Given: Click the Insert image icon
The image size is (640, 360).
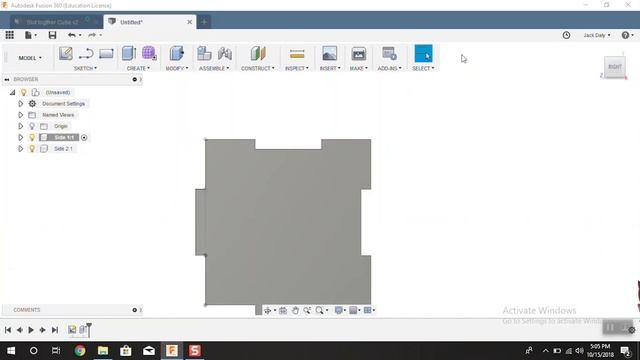Looking at the screenshot, I should point(329,53).
